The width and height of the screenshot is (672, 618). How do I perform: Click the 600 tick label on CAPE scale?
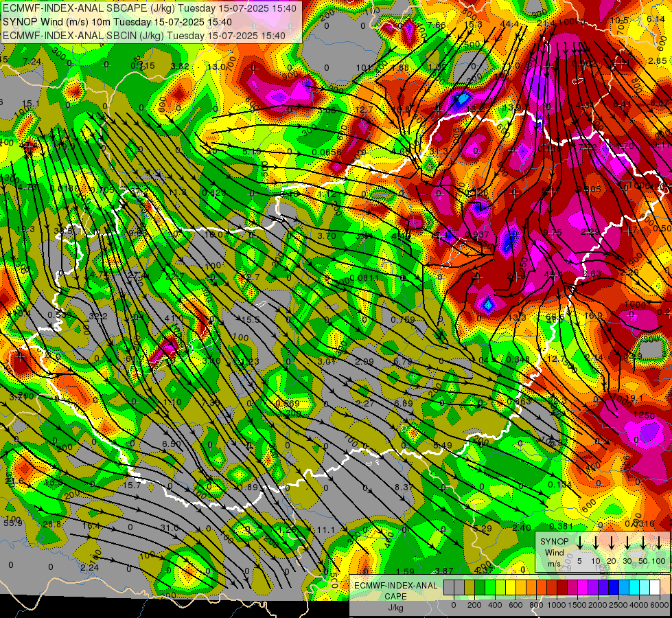pyautogui.click(x=515, y=606)
